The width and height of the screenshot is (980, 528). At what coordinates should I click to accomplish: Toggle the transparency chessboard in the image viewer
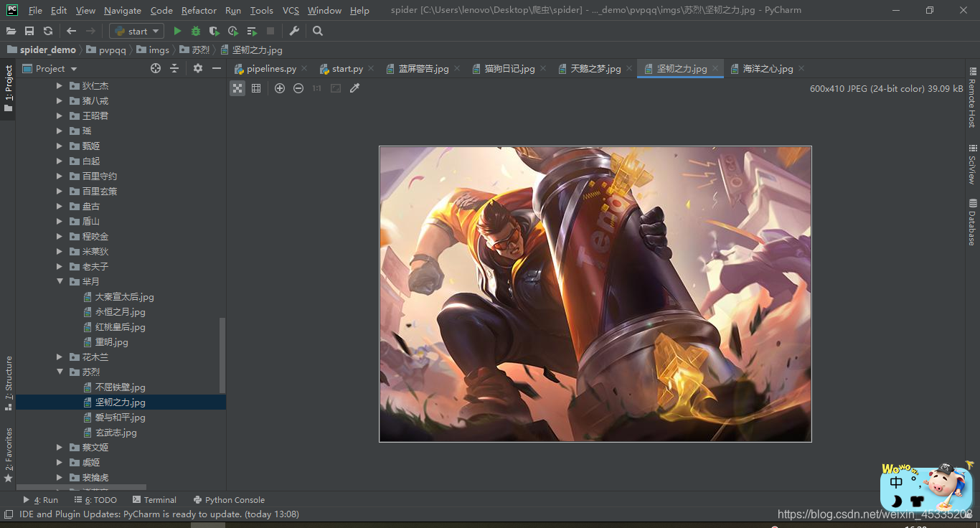237,88
